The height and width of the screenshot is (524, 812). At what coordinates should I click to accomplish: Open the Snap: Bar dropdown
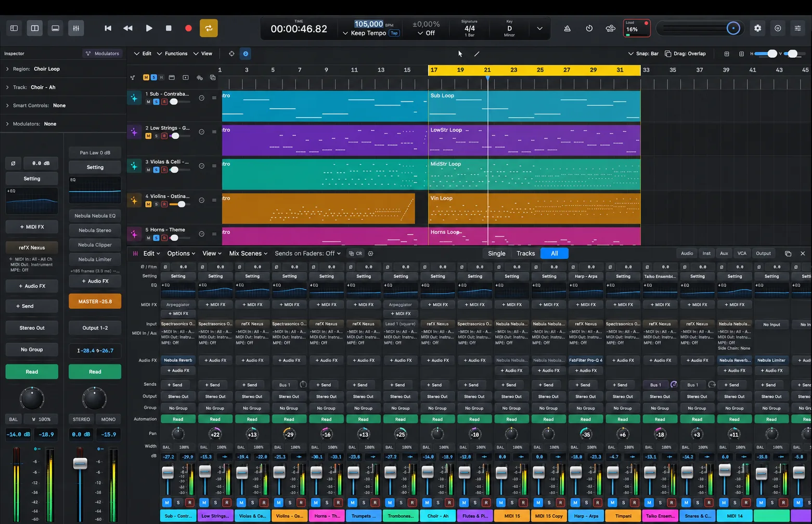click(x=643, y=54)
